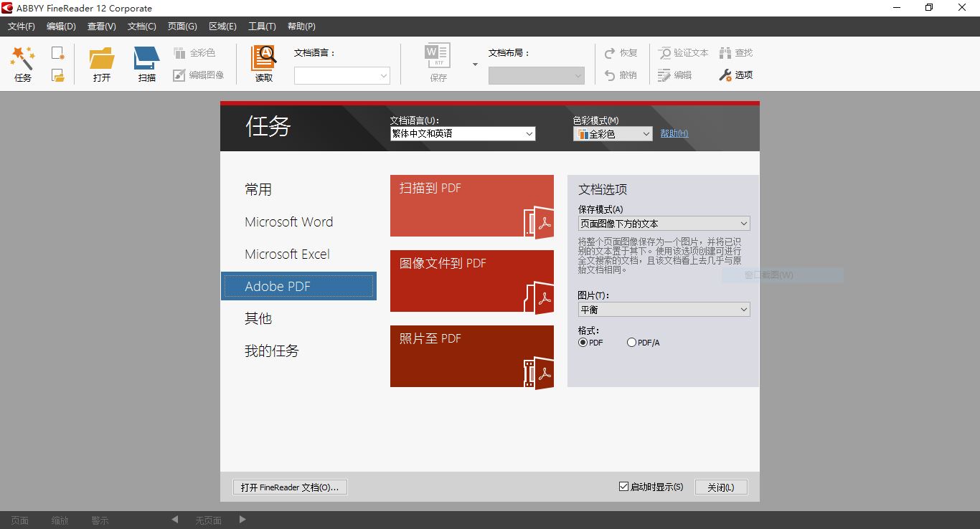Screen dimensions: 980x529
Task: Select the PDF/A format radio button
Action: pos(631,343)
